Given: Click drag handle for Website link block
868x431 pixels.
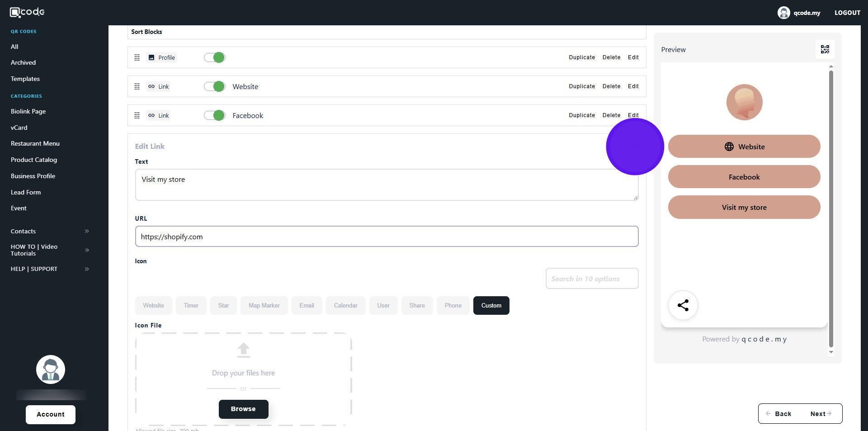Looking at the screenshot, I should 137,86.
